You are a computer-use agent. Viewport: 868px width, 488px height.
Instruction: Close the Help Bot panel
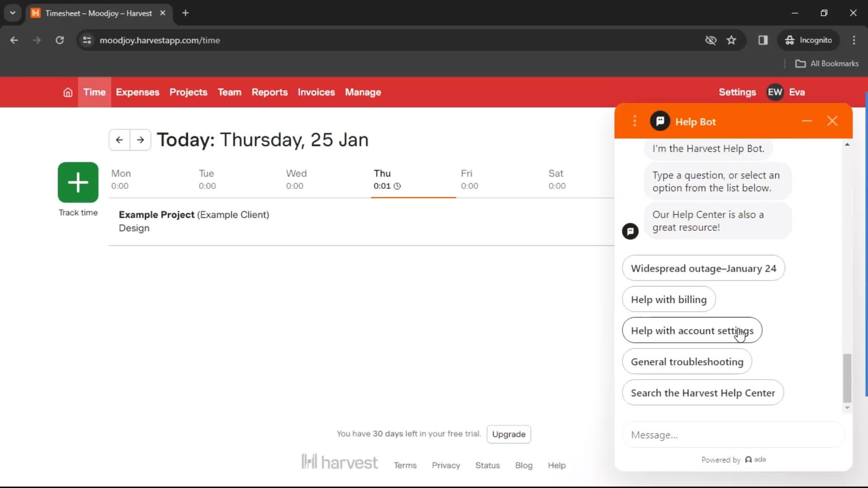point(832,121)
